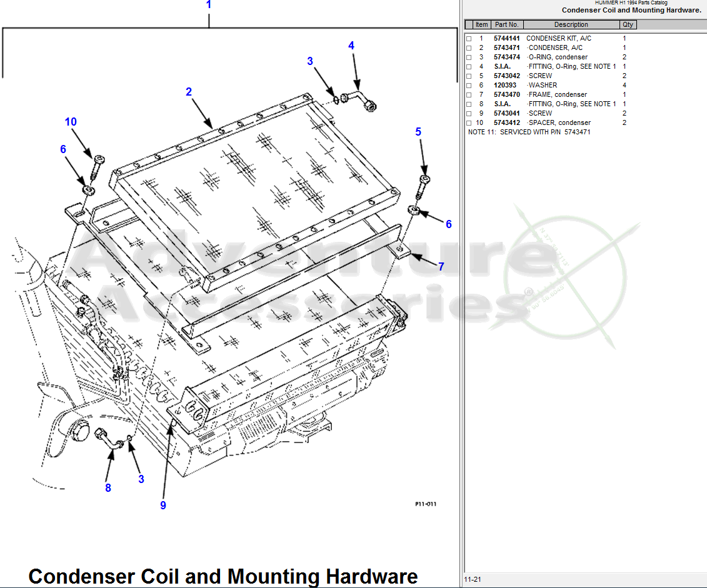This screenshot has height=588, width=707.
Task: Click the CONDENSER KIT, A/C description
Action: 559,39
